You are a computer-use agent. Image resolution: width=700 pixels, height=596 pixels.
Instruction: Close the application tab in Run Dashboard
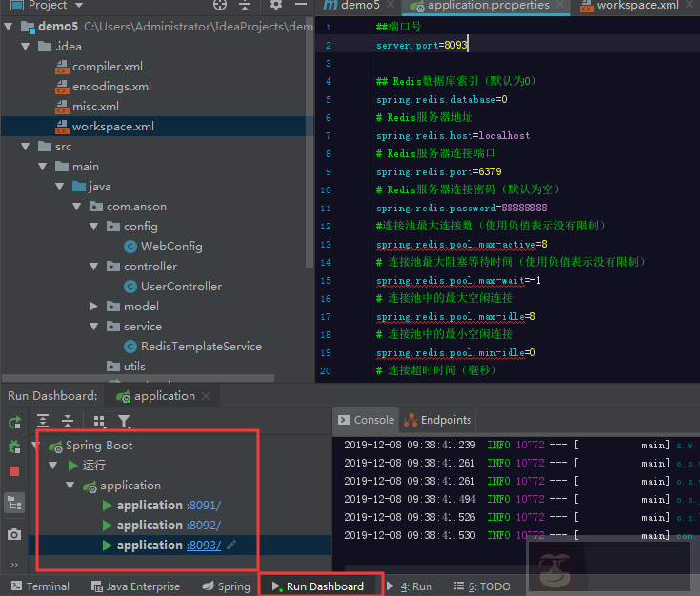[x=207, y=396]
